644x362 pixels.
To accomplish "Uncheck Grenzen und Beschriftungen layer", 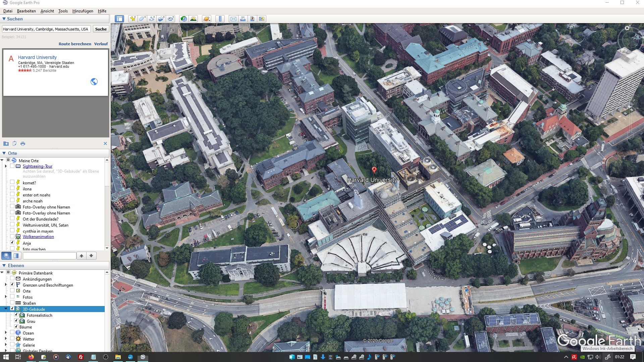I will tap(12, 284).
